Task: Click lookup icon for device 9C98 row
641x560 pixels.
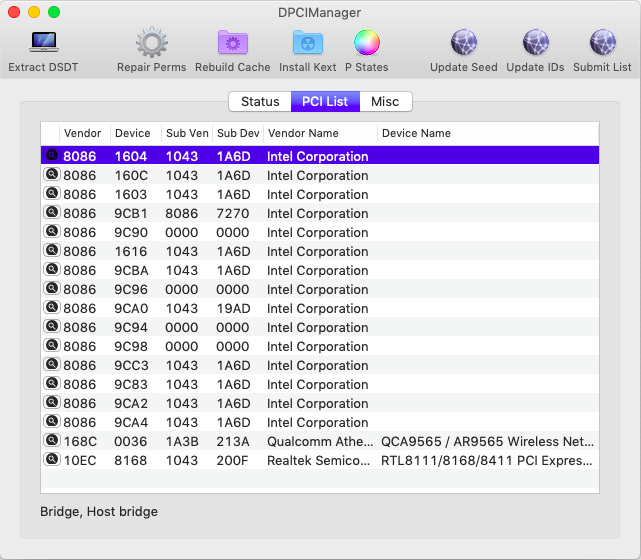Action: tap(52, 345)
